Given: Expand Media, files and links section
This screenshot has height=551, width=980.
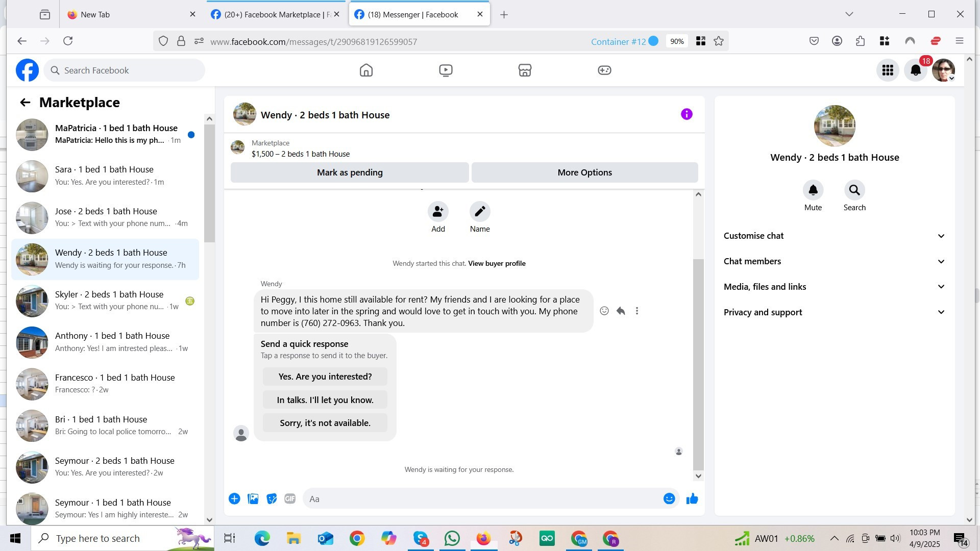Looking at the screenshot, I should click(x=835, y=287).
